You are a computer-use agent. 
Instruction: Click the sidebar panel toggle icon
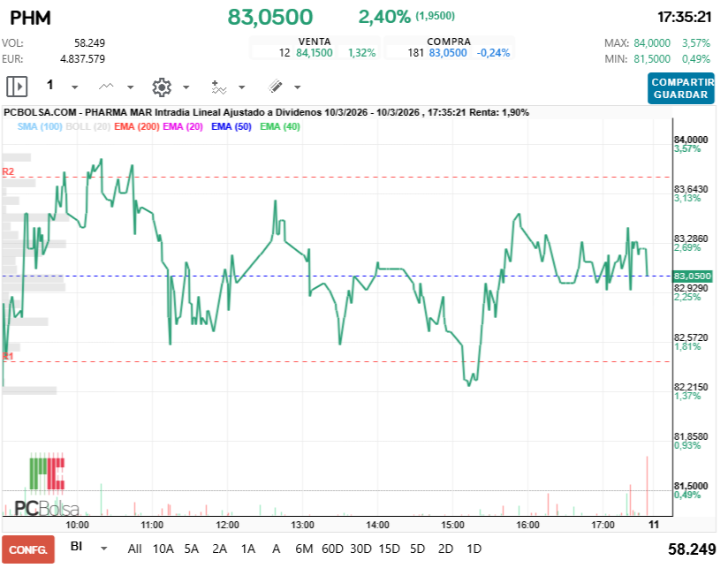pyautogui.click(x=17, y=86)
